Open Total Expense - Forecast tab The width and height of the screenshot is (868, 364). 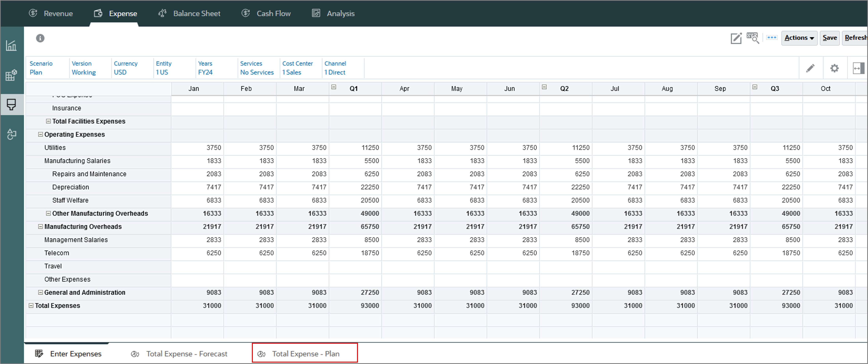(x=179, y=354)
